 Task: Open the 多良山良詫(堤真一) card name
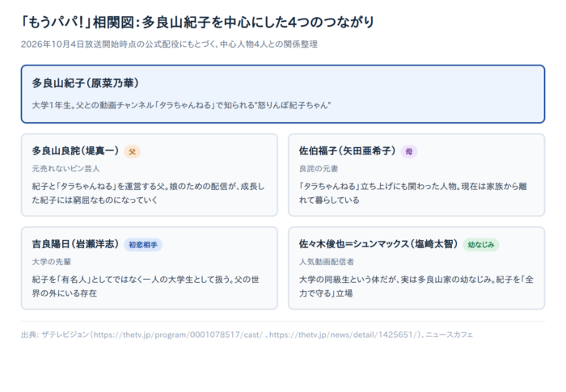pos(75,150)
